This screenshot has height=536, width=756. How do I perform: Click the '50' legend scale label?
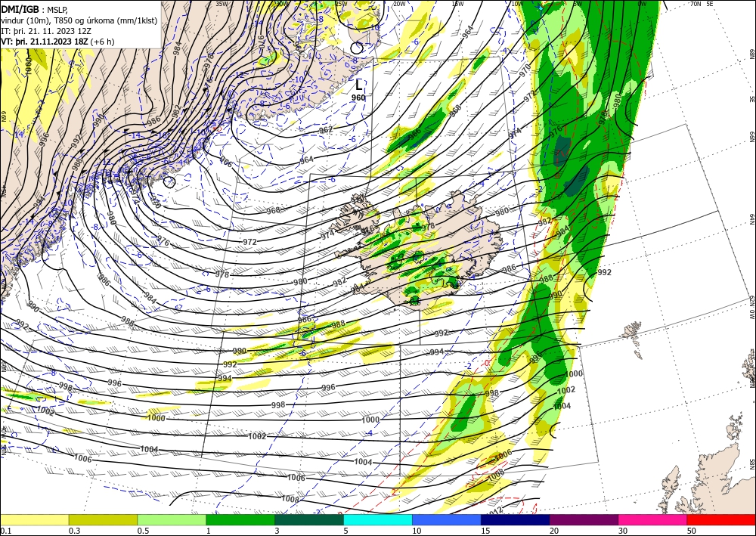(692, 531)
